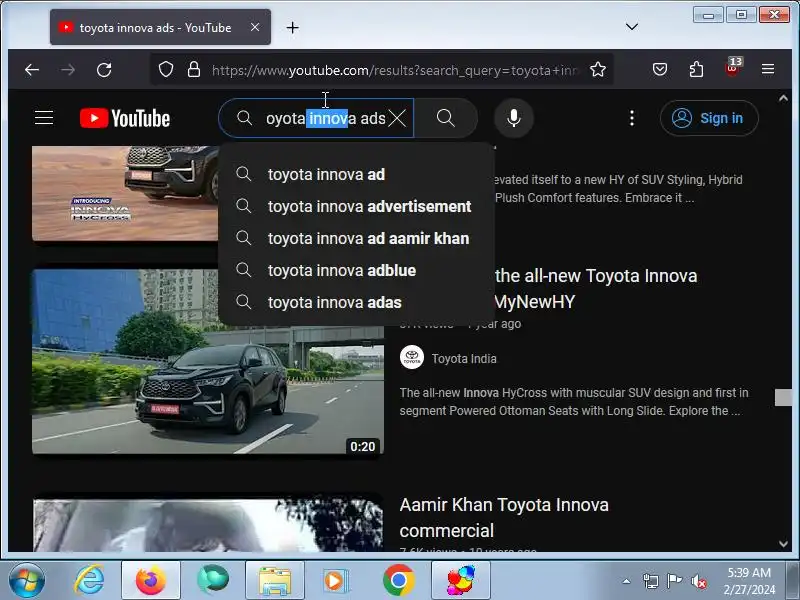The height and width of the screenshot is (600, 800).
Task: Go to YouTube home via logo
Action: point(125,118)
